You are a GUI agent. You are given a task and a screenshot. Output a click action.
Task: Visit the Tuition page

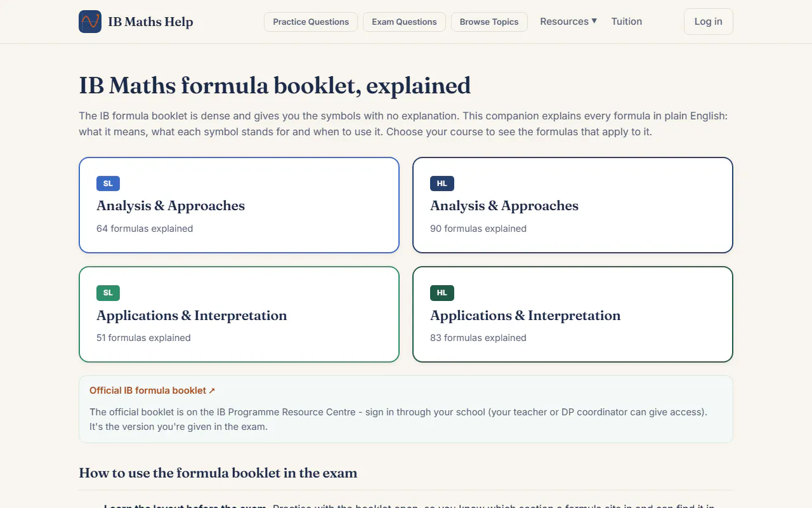tap(627, 22)
